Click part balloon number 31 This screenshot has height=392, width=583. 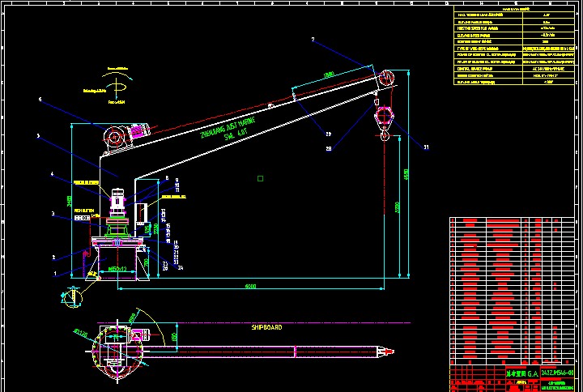coord(426,147)
